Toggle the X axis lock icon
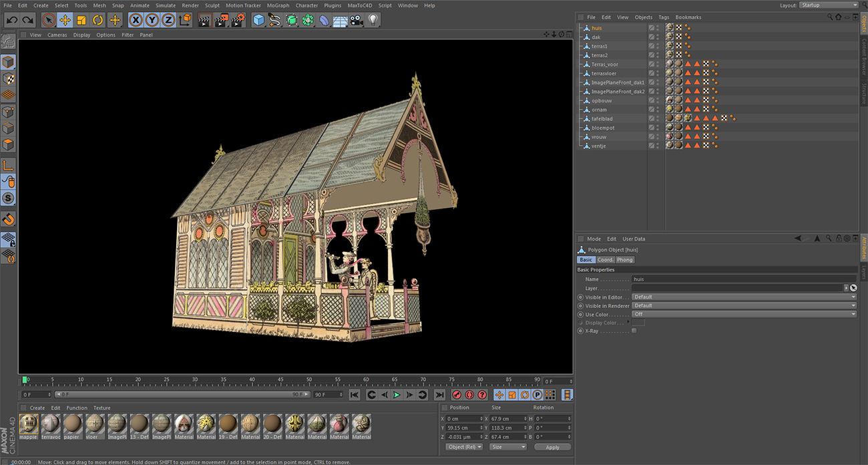Screen dimensions: 868x465 pos(136,21)
